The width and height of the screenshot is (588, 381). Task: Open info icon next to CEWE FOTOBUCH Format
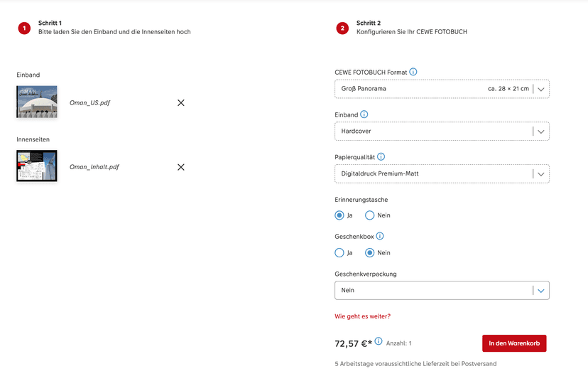(x=413, y=72)
